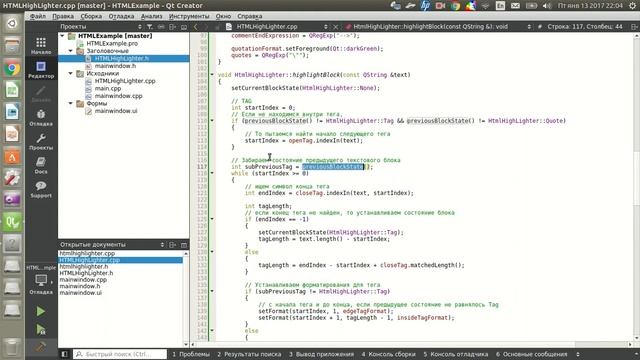The height and width of the screenshot is (360, 640).
Task: Collapse the Исходники folder
Action: point(71,73)
